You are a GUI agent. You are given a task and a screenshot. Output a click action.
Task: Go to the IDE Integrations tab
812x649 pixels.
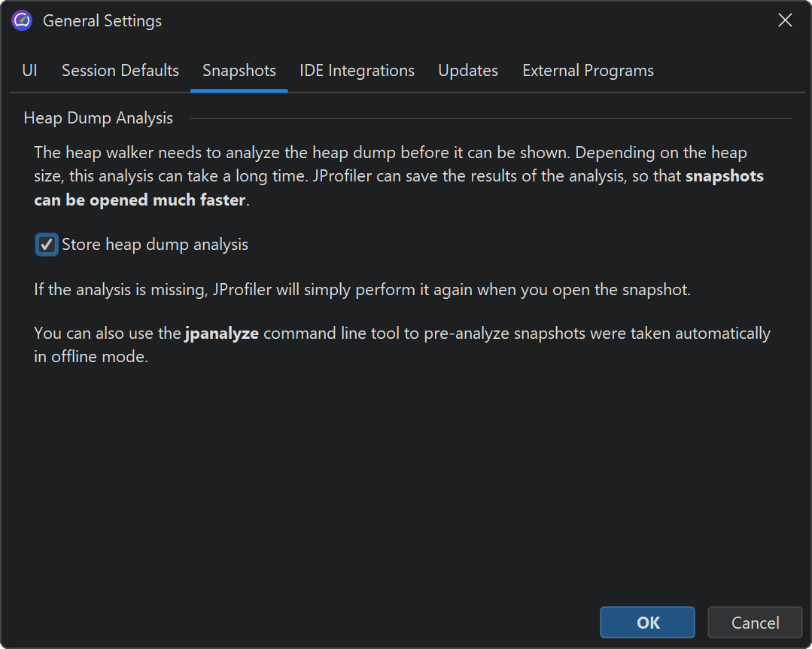[x=357, y=71]
